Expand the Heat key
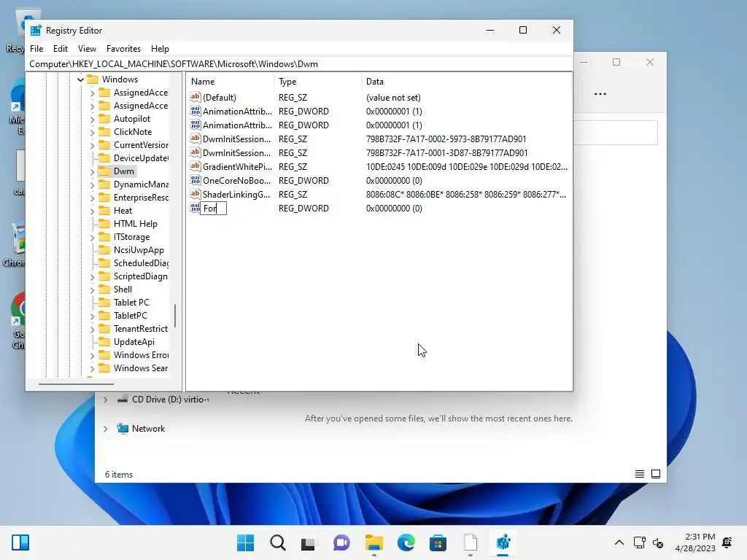 pos(93,211)
